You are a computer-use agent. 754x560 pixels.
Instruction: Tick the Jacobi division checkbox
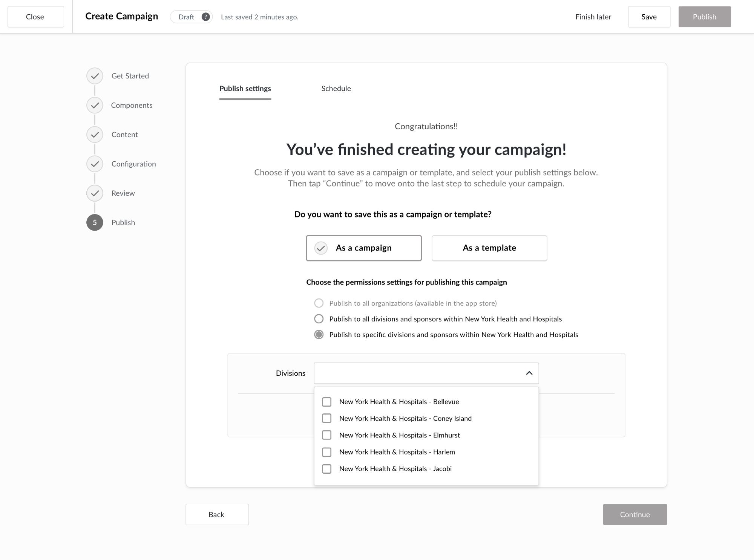point(326,469)
